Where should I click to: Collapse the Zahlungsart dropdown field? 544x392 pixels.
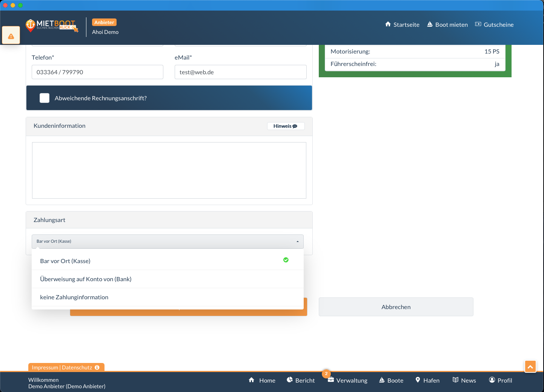point(168,241)
